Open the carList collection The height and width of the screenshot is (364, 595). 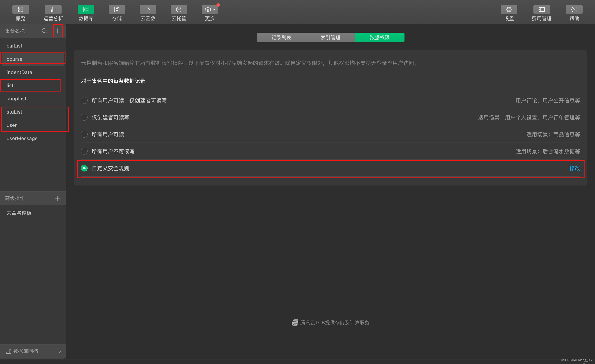click(33, 46)
